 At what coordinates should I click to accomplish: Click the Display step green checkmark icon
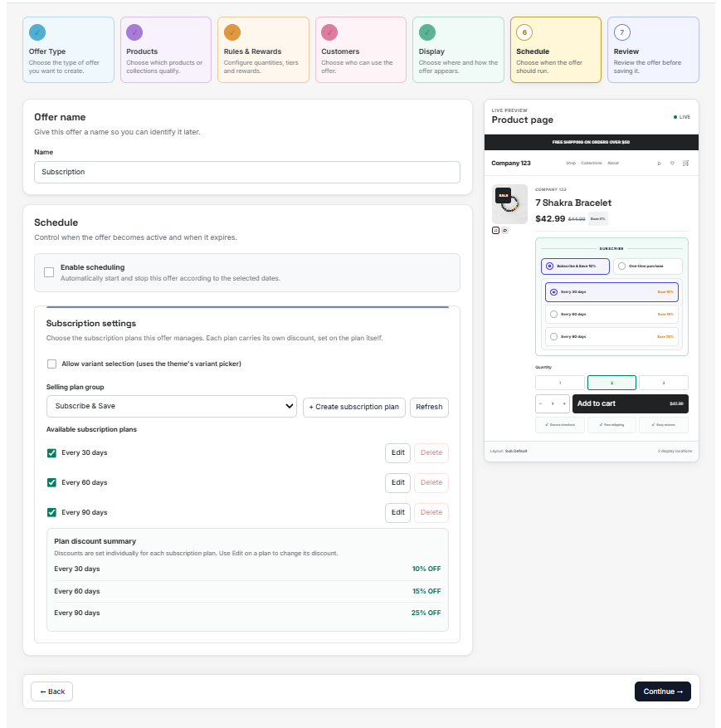(x=427, y=32)
